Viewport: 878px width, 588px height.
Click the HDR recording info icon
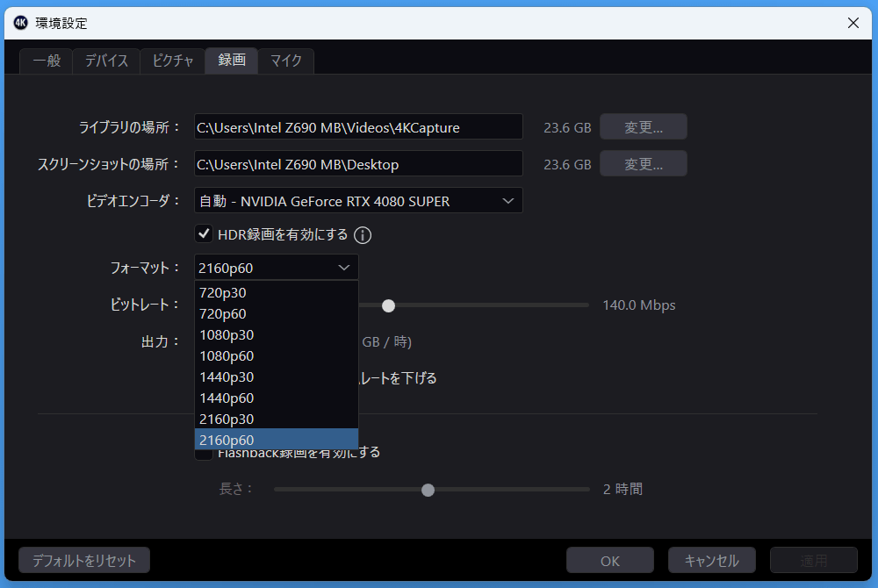coord(363,235)
